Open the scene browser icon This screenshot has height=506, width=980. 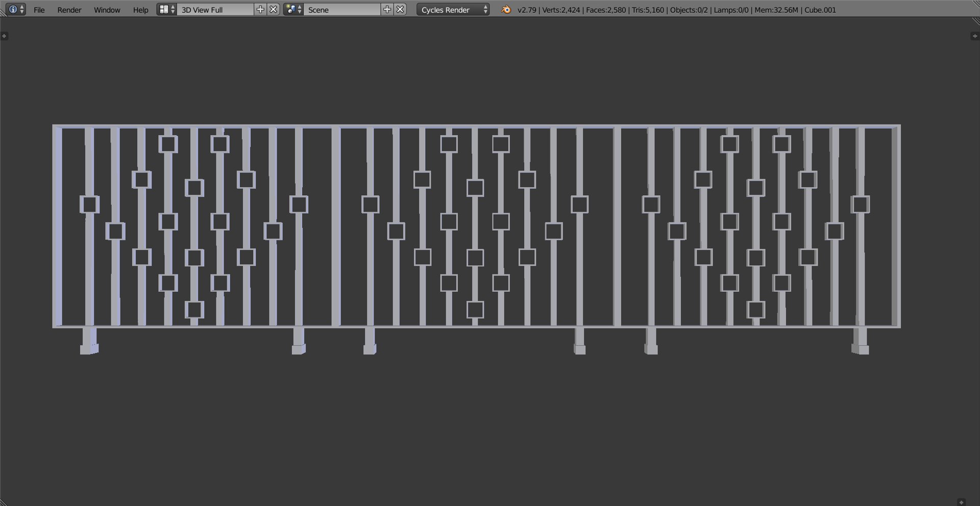293,9
